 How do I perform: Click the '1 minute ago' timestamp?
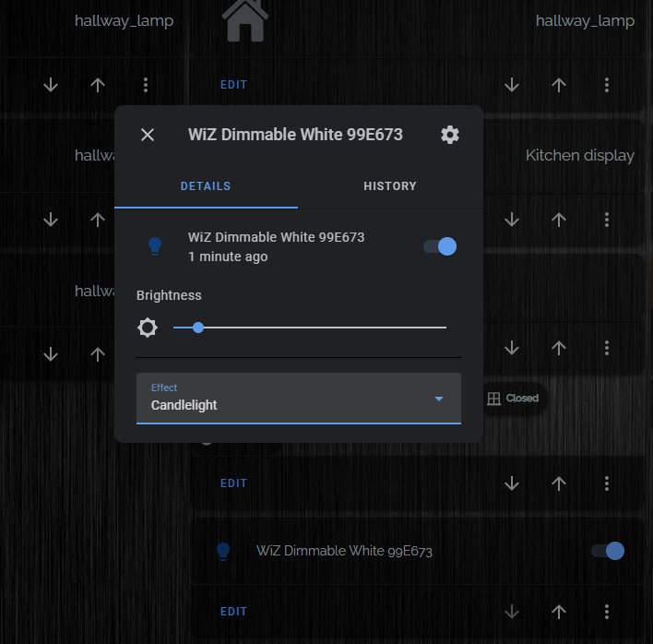pos(228,256)
